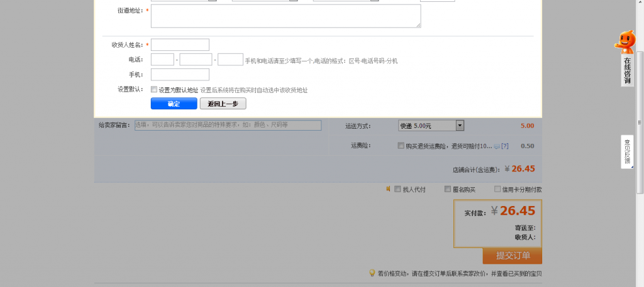Open the 意见反馈 feedback tab
The image size is (644, 287).
coord(627,151)
